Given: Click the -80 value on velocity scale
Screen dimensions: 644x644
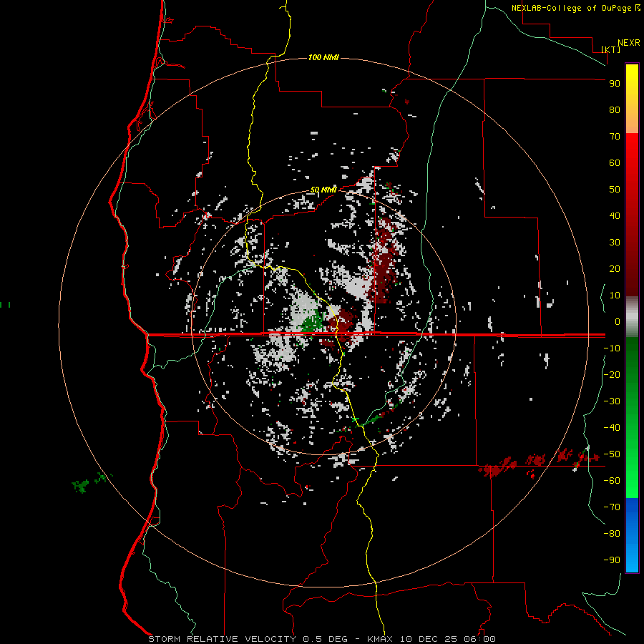Looking at the screenshot, I should pos(612,534).
